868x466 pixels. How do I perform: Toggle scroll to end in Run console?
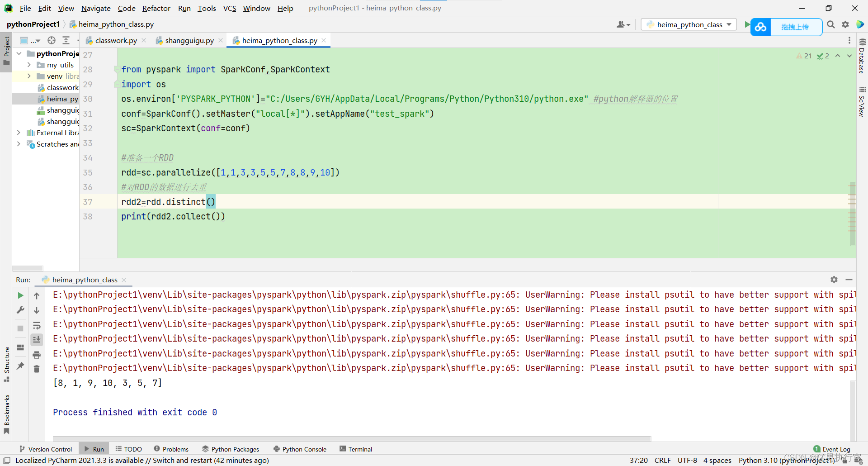[x=37, y=340]
